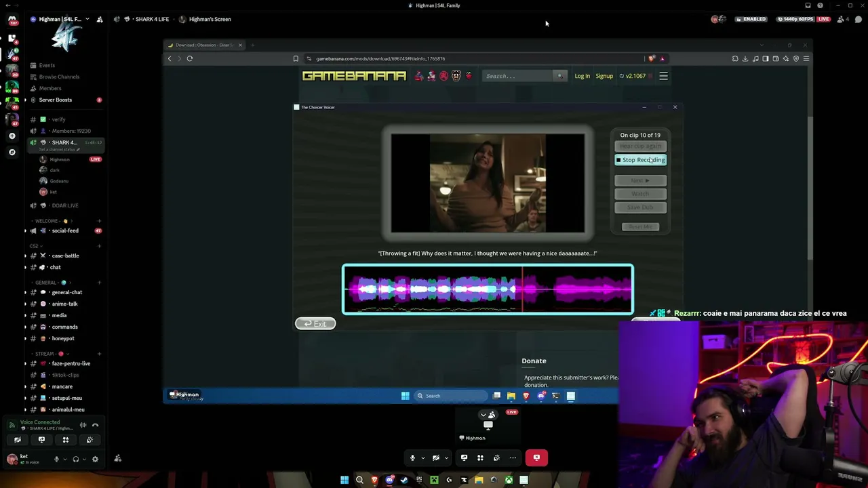Click the Add a Server plus icon
This screenshot has height=488, width=868.
pos(12,136)
